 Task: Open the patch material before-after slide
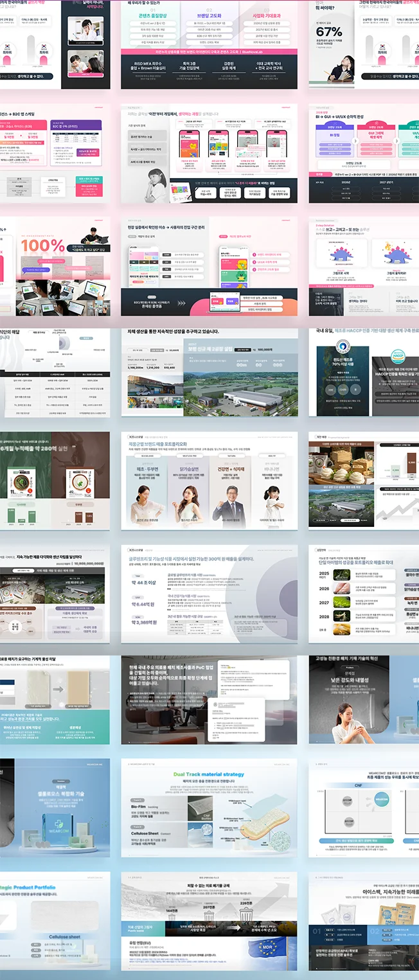coord(55,700)
